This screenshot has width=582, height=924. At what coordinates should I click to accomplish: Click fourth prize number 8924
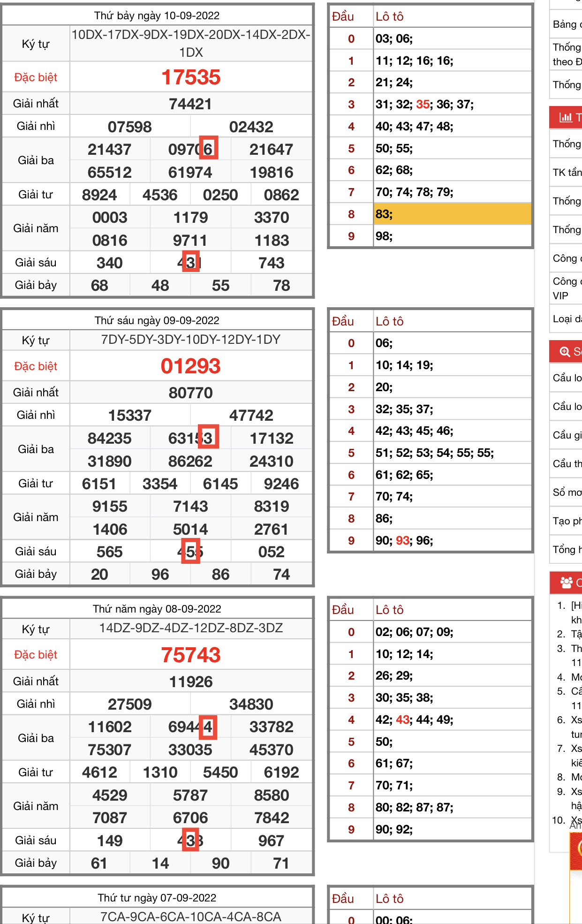(x=99, y=195)
